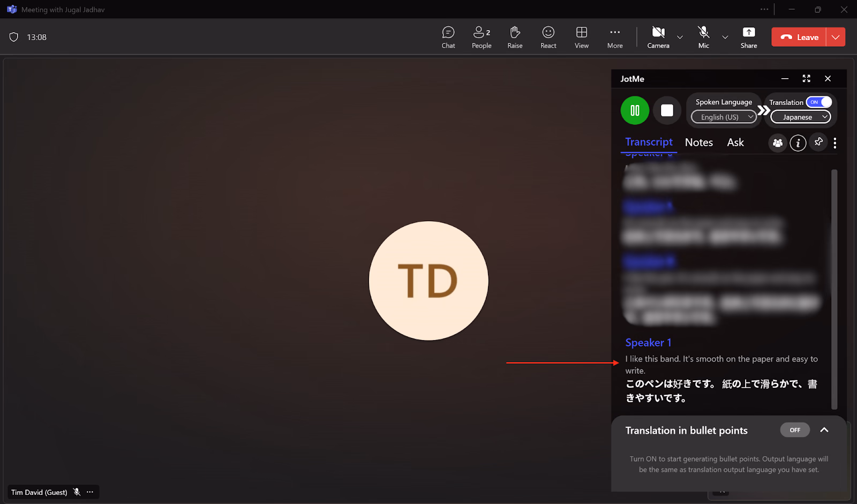857x504 pixels.
Task: Expand camera options arrow
Action: 680,37
